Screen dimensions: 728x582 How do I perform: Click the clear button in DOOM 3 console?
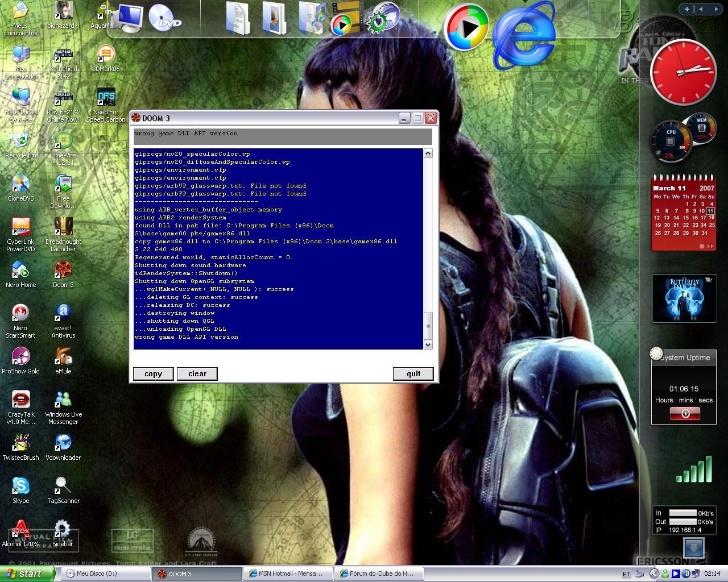point(197,373)
